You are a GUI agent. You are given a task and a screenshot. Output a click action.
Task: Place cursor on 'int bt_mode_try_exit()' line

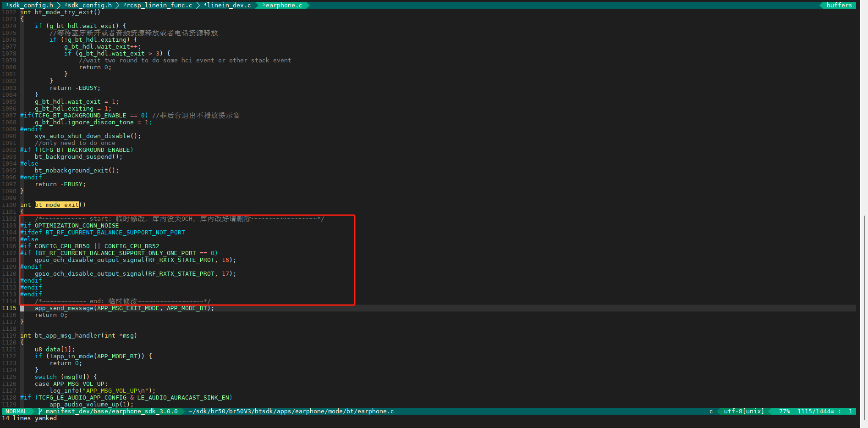[60, 12]
